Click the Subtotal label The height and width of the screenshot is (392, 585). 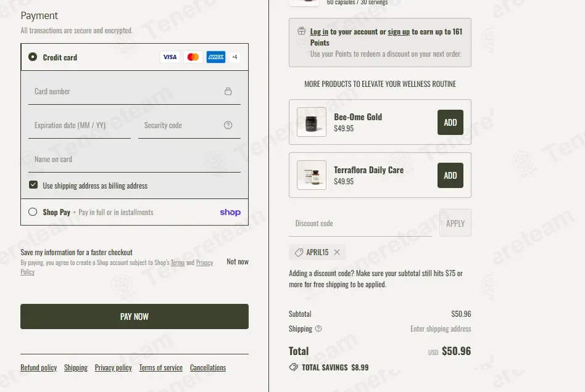pos(300,314)
